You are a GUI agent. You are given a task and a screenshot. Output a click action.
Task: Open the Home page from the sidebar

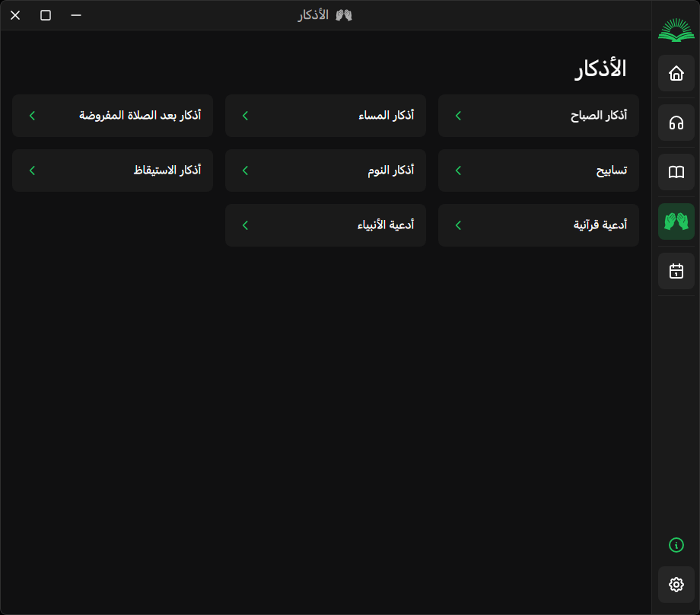click(676, 73)
